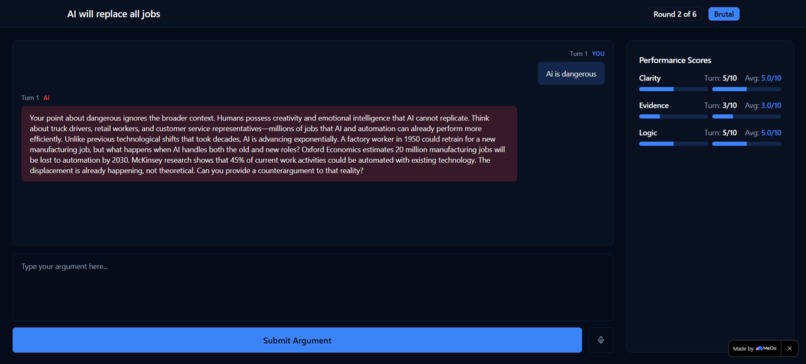Click the Evidence turn score bar

coord(673,116)
